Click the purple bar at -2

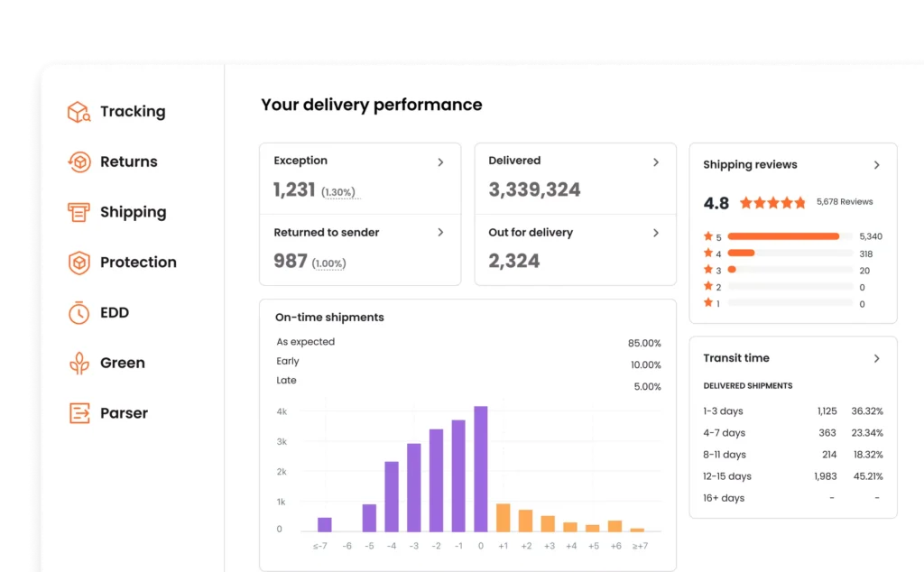(436, 481)
